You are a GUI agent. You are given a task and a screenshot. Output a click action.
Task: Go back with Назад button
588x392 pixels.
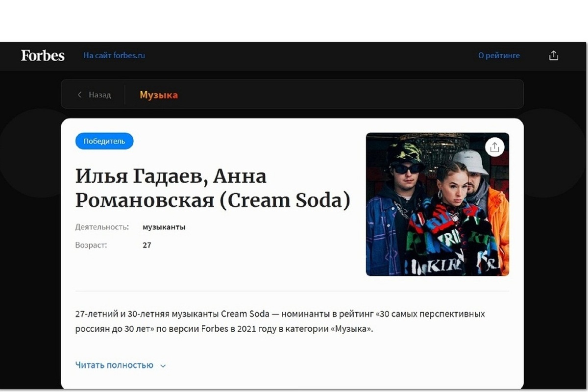click(95, 95)
